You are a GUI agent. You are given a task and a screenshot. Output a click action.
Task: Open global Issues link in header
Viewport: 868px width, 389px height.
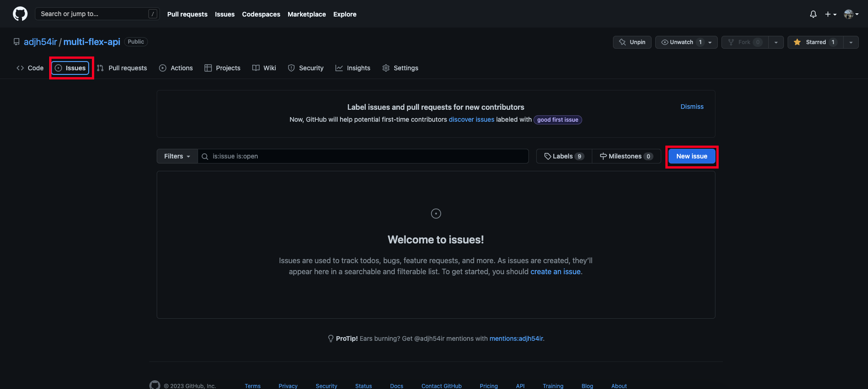point(225,14)
